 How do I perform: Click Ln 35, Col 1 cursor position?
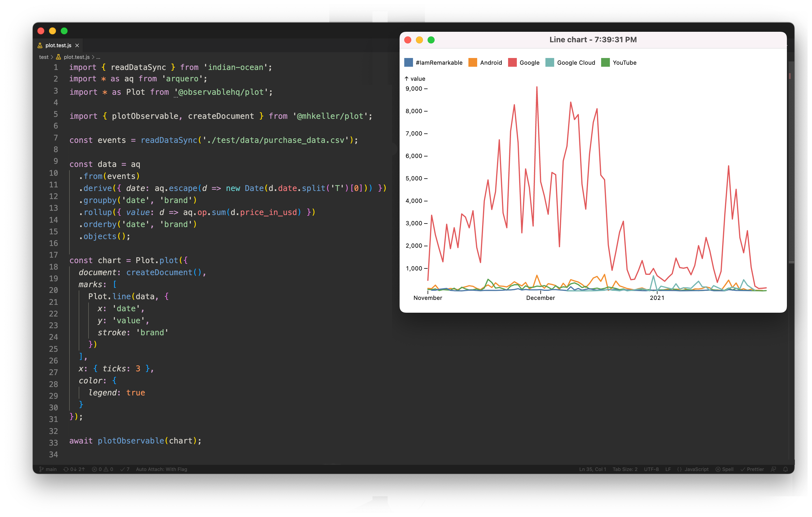[592, 469]
